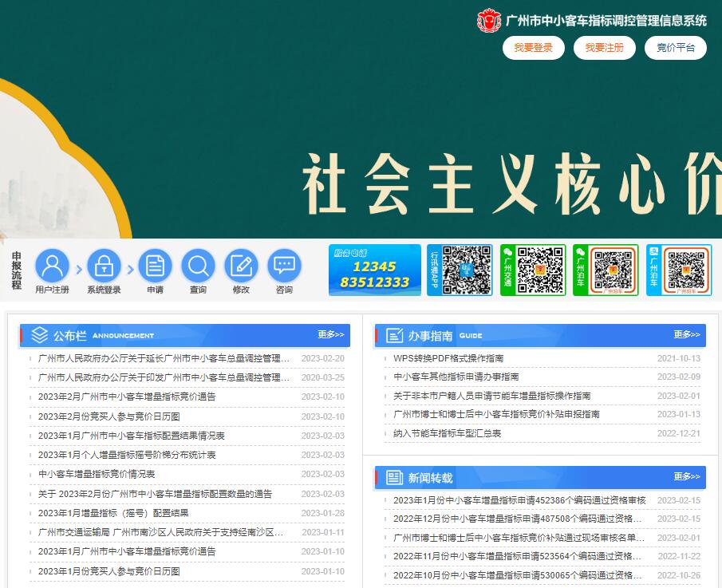Open 更多>> in the 办事指南 section
The image size is (722, 588).
click(686, 335)
